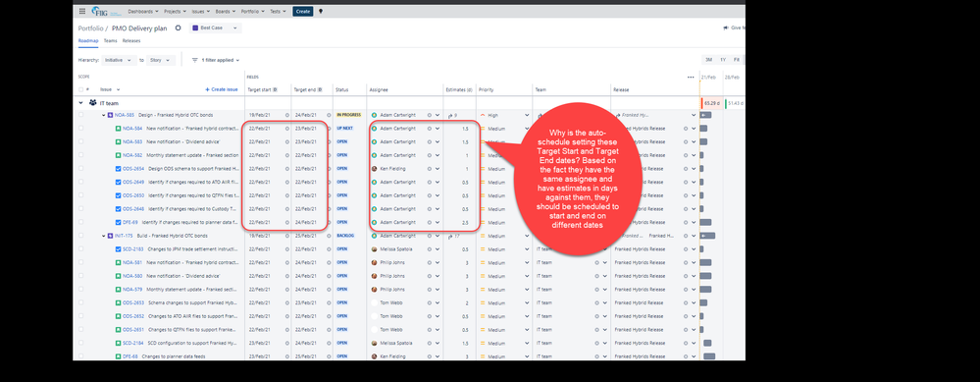Click the DFE-69 task type icon
This screenshot has height=382, width=980.
[118, 222]
